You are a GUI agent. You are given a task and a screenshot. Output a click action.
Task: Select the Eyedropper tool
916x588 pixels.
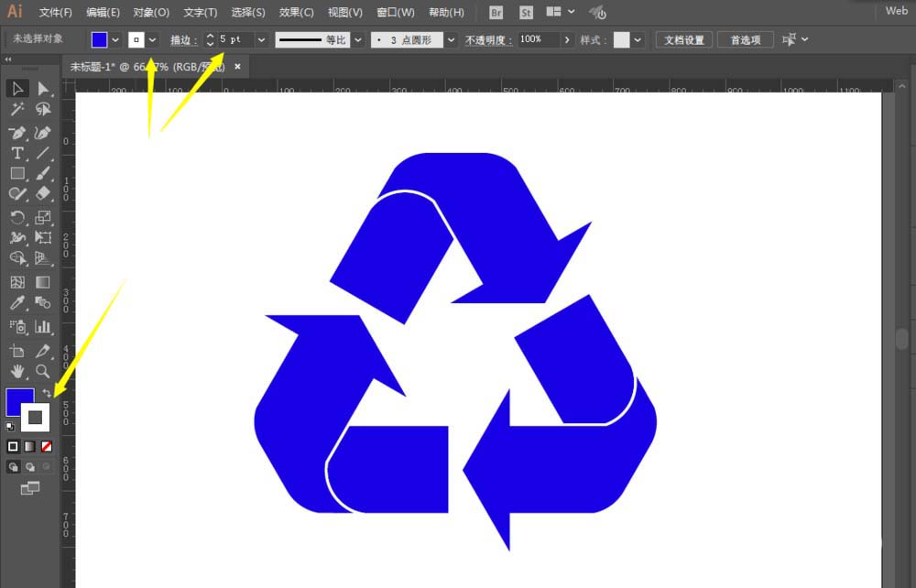point(17,302)
